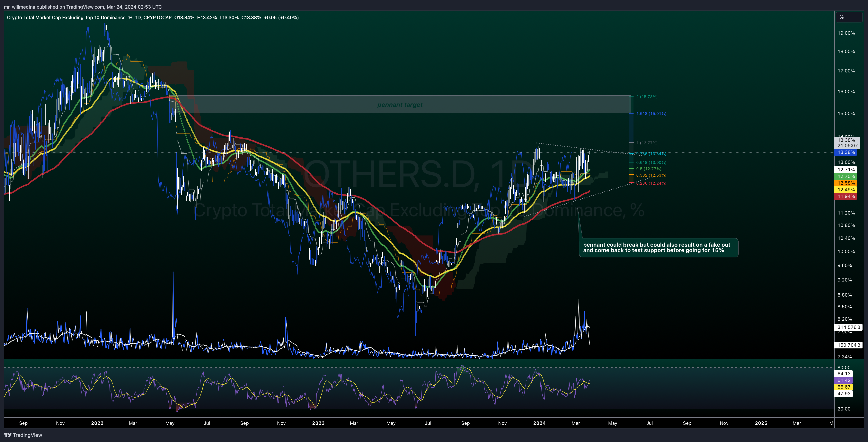Click the fib level label 0.5 (12.77%)
The image size is (868, 442).
[x=649, y=169]
